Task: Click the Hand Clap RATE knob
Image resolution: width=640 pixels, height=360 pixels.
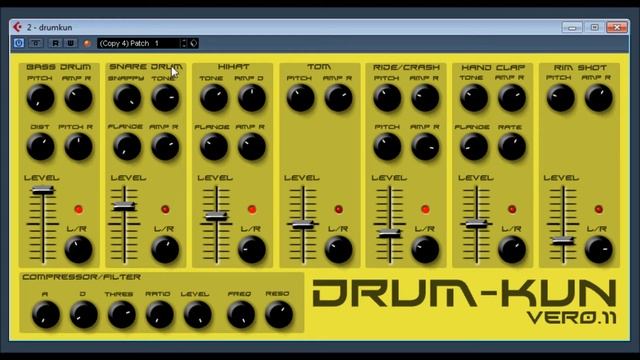Action: [512, 147]
